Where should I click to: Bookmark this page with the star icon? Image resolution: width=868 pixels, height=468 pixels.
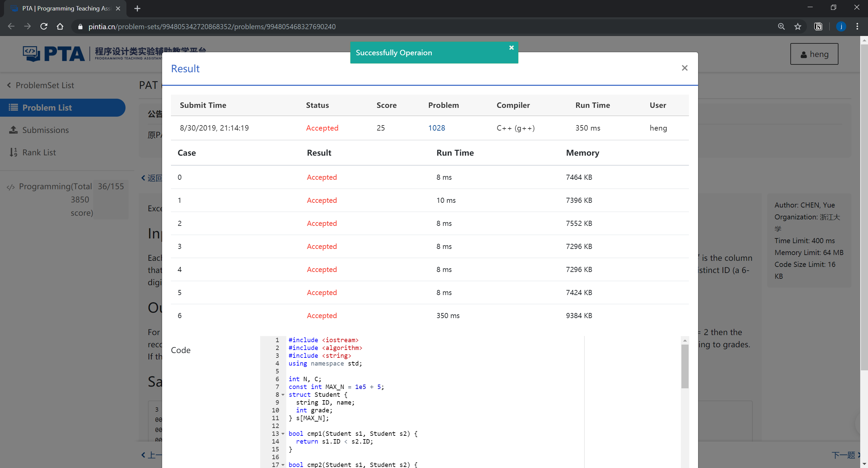pyautogui.click(x=797, y=26)
